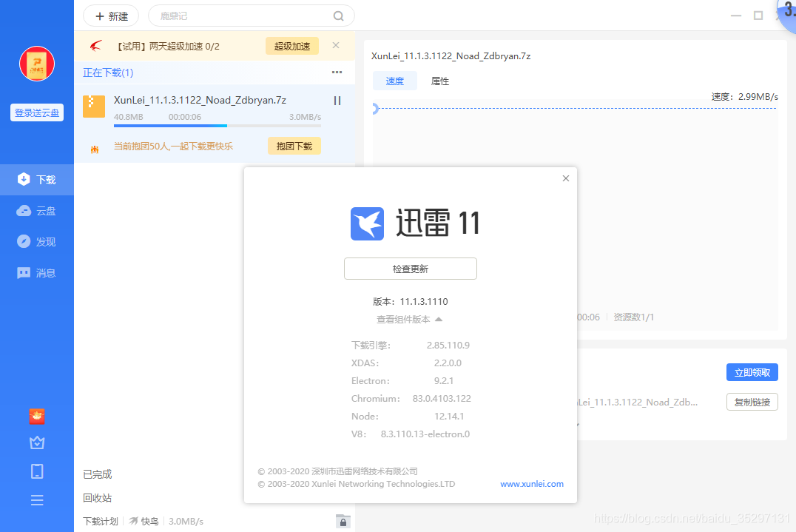796x532 pixels.
Task: Click the 抱团下载 group download button
Action: pyautogui.click(x=294, y=147)
